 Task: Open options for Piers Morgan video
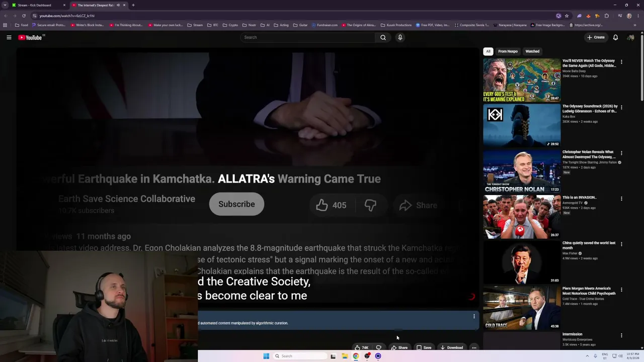621,290
